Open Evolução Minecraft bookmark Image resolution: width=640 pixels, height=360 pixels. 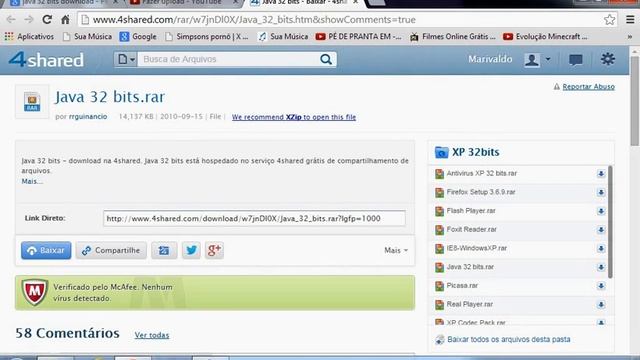point(545,37)
